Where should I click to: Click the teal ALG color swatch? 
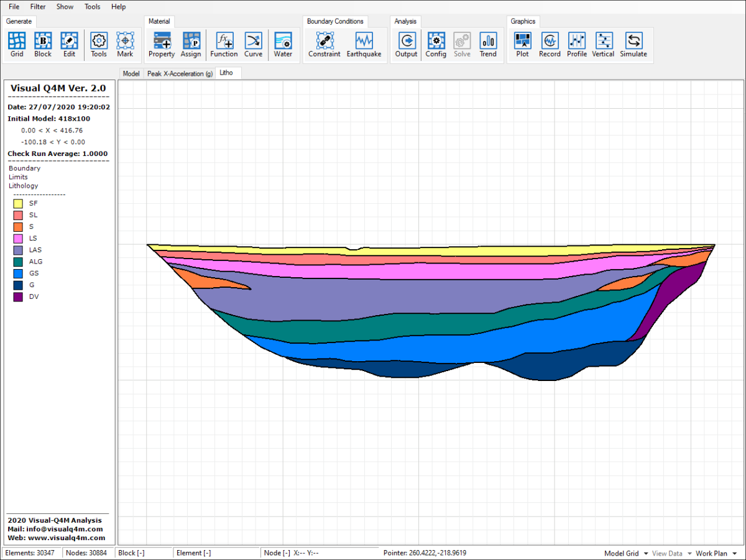[18, 262]
